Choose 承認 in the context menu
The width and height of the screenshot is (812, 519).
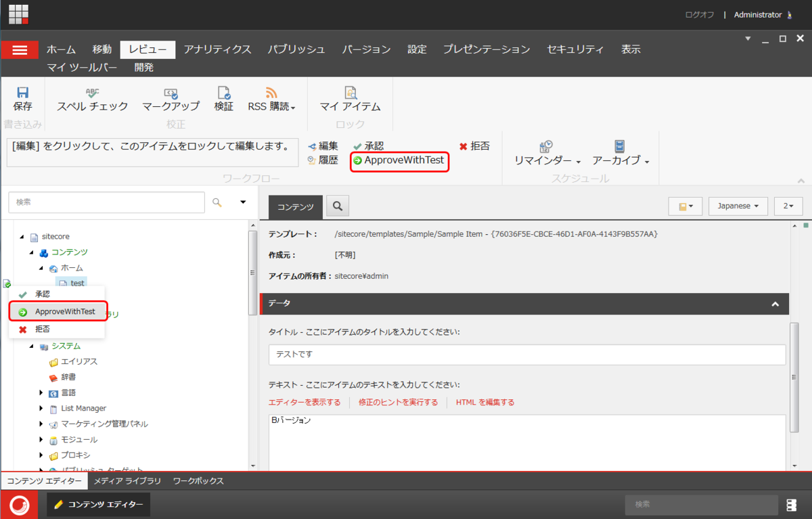click(x=57, y=294)
